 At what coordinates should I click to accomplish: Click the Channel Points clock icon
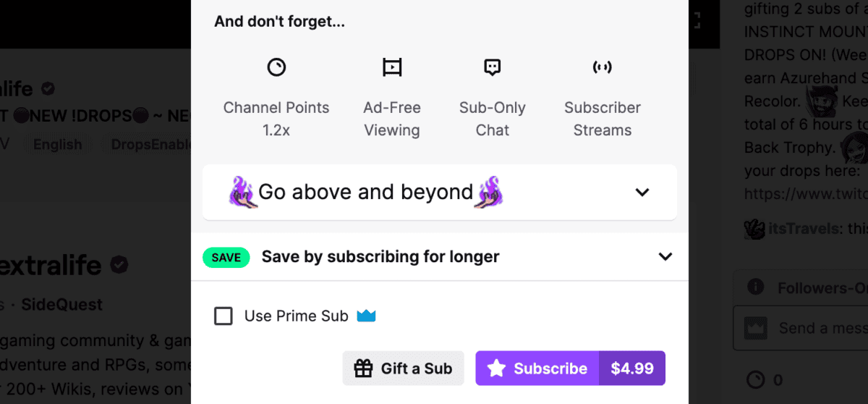(276, 67)
